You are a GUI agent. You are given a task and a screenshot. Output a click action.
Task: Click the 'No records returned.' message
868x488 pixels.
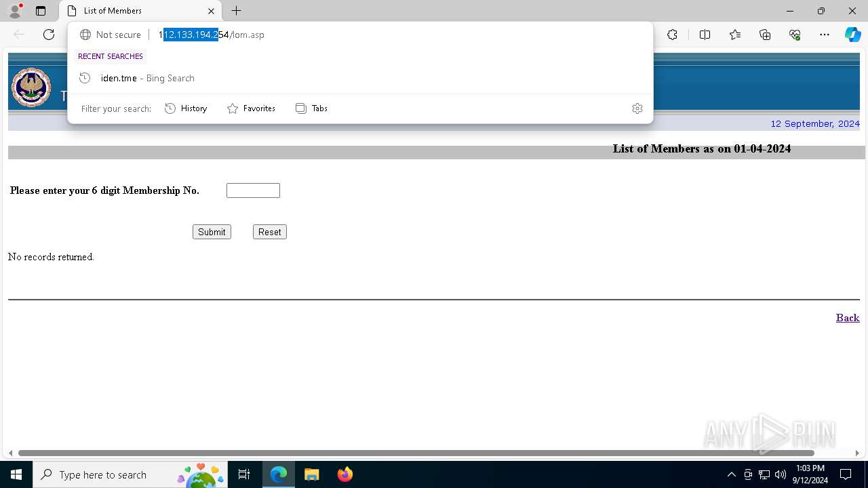(51, 257)
